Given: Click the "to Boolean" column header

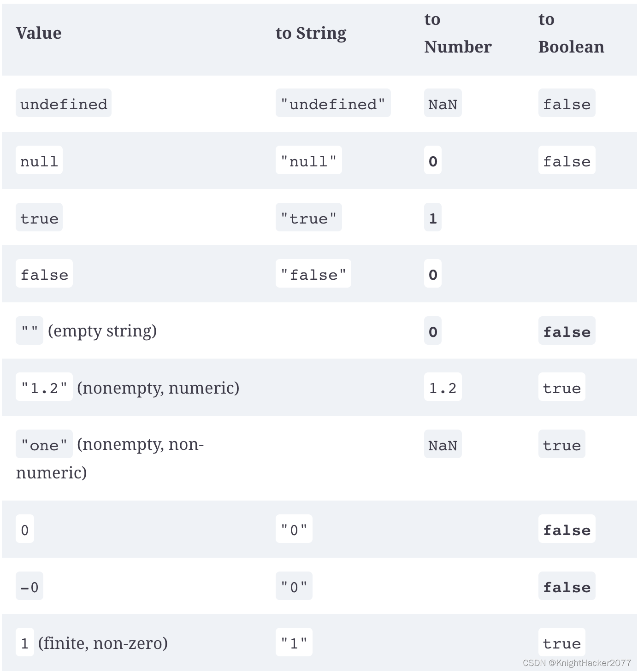Looking at the screenshot, I should click(x=571, y=33).
